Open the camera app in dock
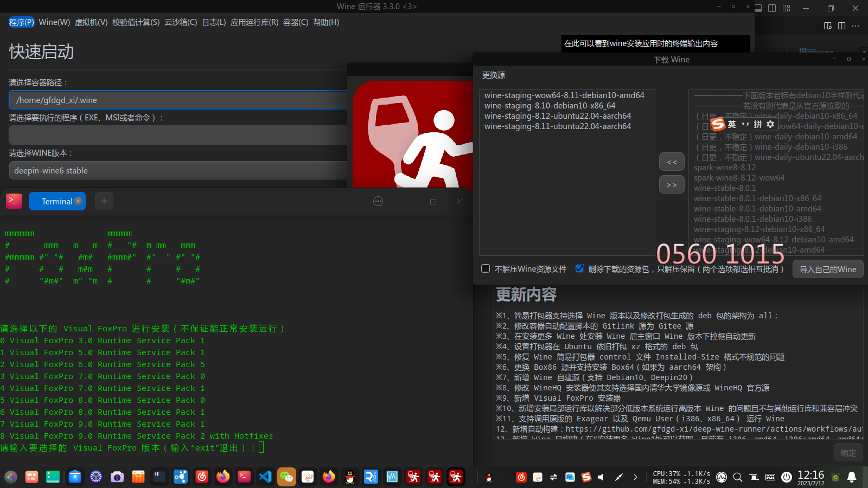 (117, 477)
